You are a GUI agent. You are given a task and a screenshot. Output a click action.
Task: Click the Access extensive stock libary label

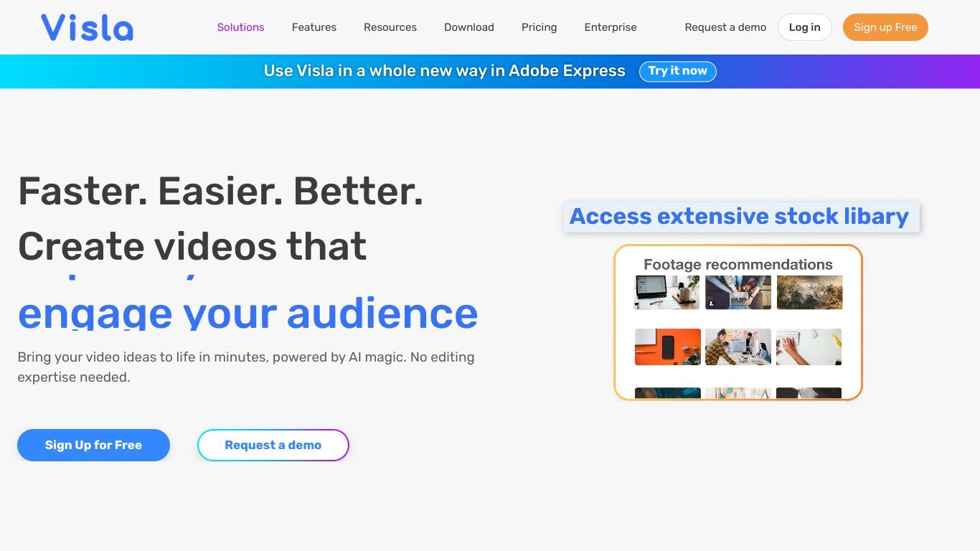(x=740, y=217)
